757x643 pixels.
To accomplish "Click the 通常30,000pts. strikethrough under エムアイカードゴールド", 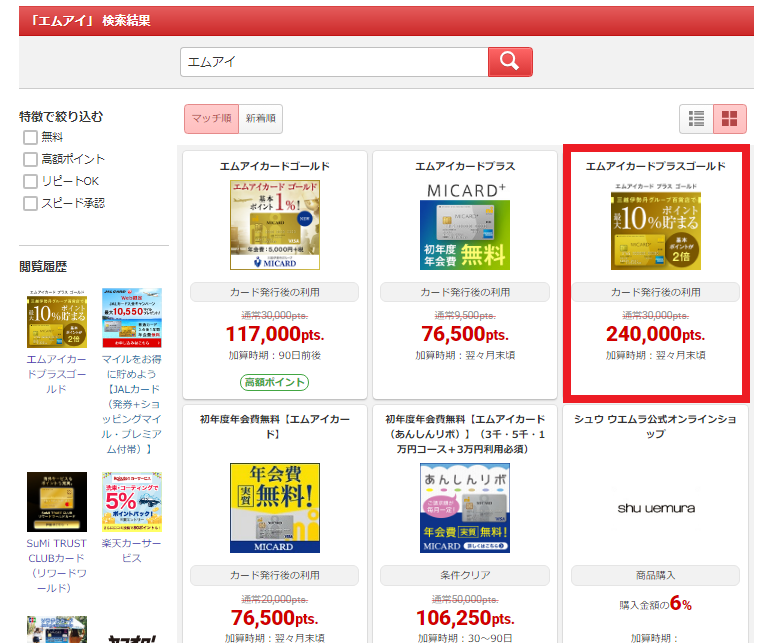I will pos(275,315).
